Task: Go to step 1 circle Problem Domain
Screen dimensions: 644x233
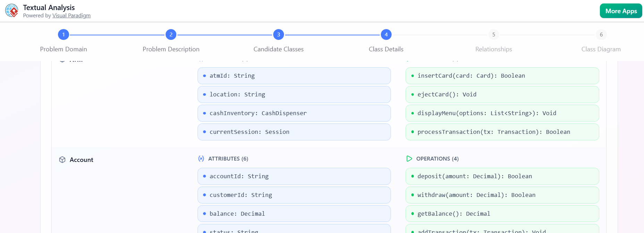Action: (64, 35)
